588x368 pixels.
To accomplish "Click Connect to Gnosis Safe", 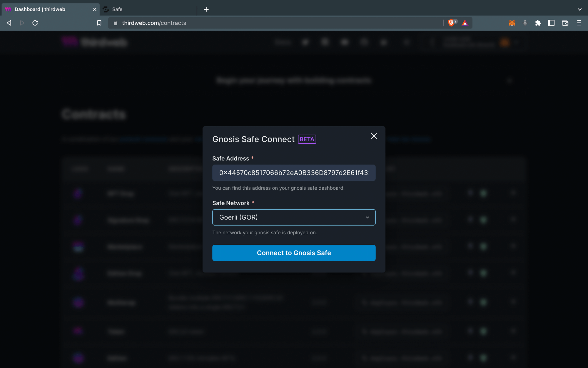I will tap(294, 253).
